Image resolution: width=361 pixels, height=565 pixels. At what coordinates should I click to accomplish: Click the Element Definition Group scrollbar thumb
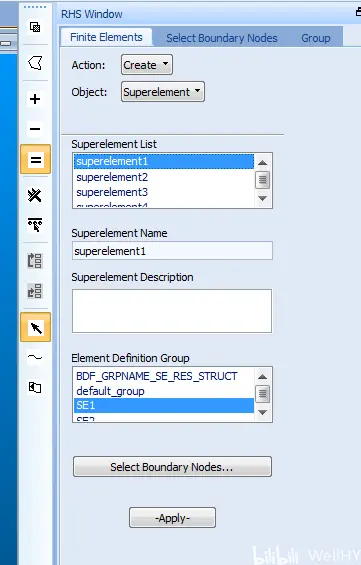click(263, 393)
